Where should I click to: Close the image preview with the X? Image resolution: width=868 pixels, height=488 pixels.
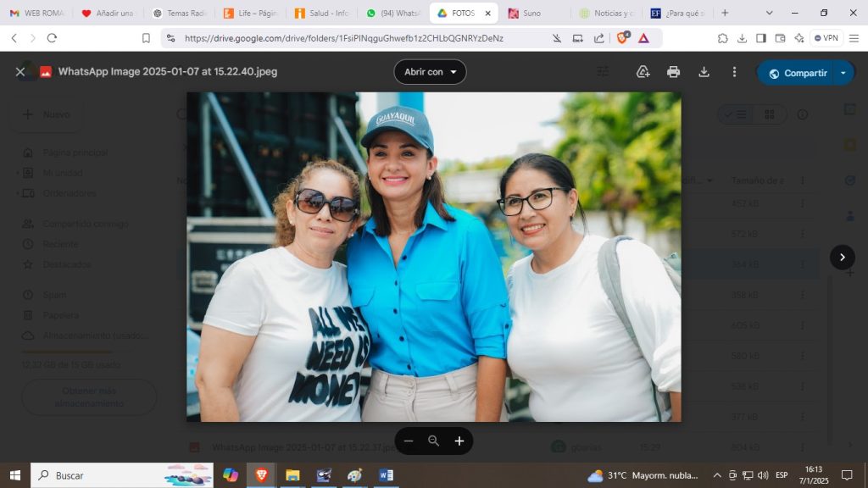tap(20, 72)
